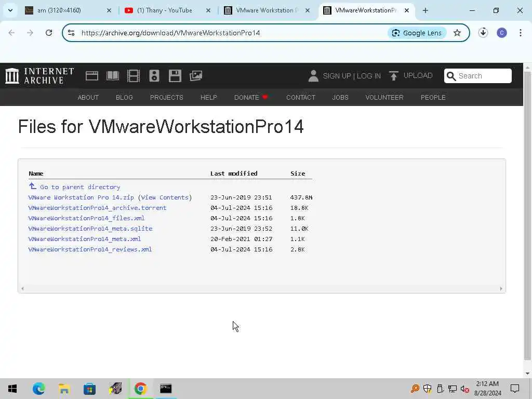
Task: Open the VOLUNTEER menu item
Action: point(384,97)
